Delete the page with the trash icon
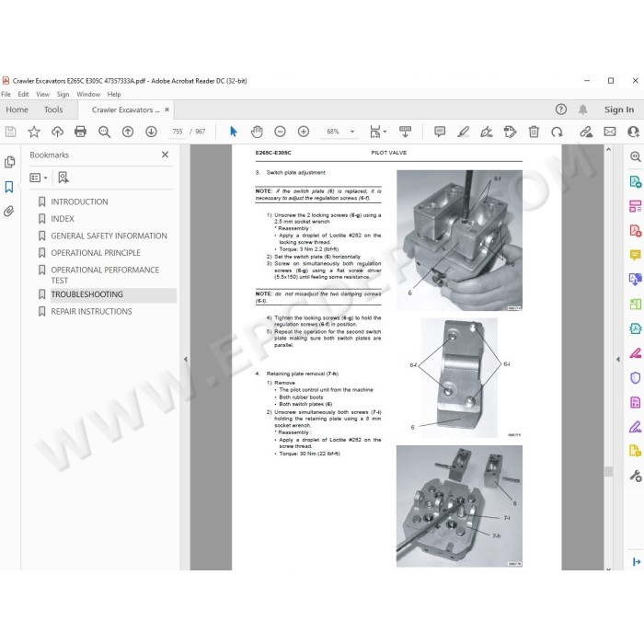The width and height of the screenshot is (644, 644). coord(534,132)
